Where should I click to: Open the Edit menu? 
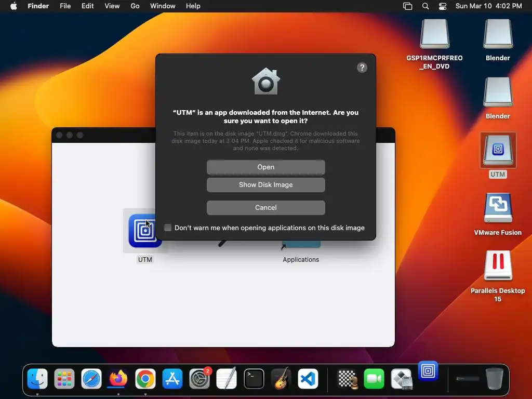87,6
